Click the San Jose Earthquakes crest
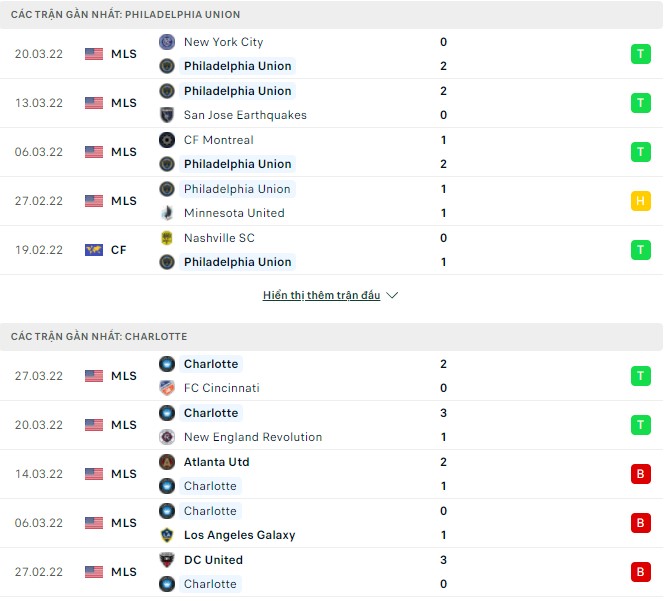 pos(167,115)
